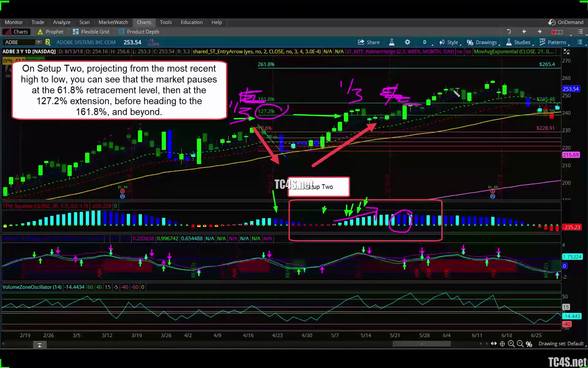Click the 215.69 magenta price label
The image size is (588, 368).
[x=571, y=155]
